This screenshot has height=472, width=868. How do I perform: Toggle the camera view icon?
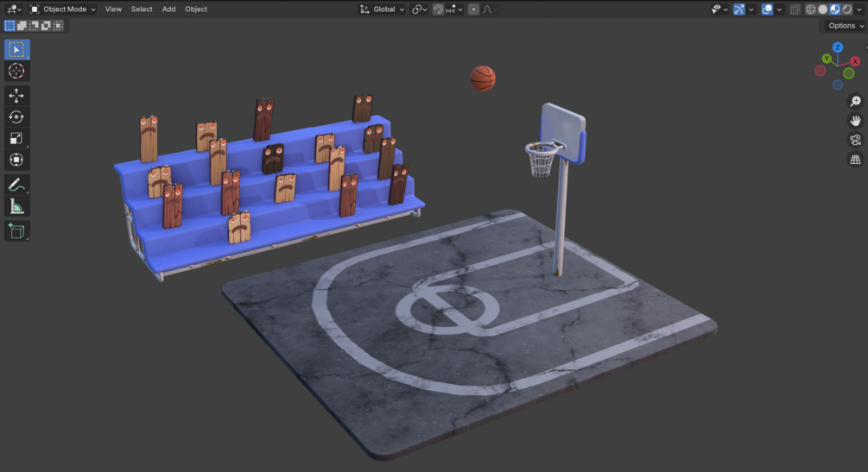point(855,140)
